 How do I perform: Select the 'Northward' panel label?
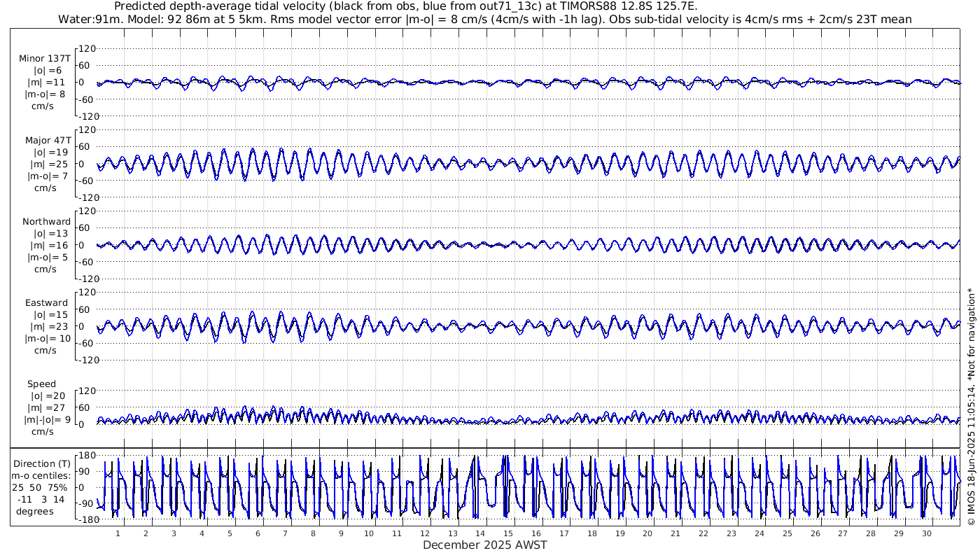(46, 222)
